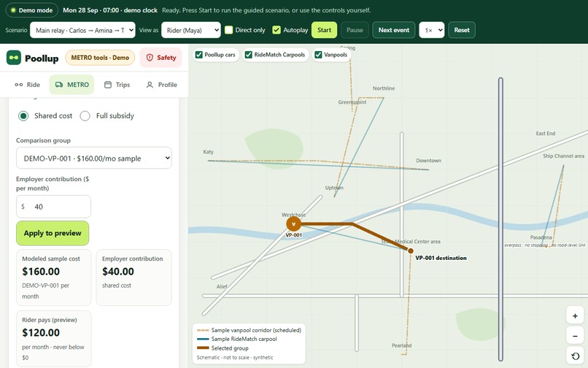588x368 pixels.
Task: Click the METRO tools · Demo badge
Action: point(100,58)
